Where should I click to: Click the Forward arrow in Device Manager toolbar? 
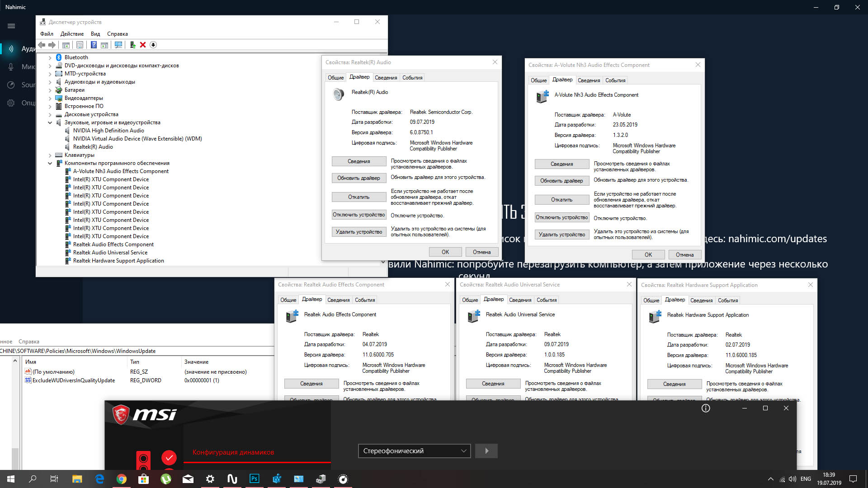52,45
